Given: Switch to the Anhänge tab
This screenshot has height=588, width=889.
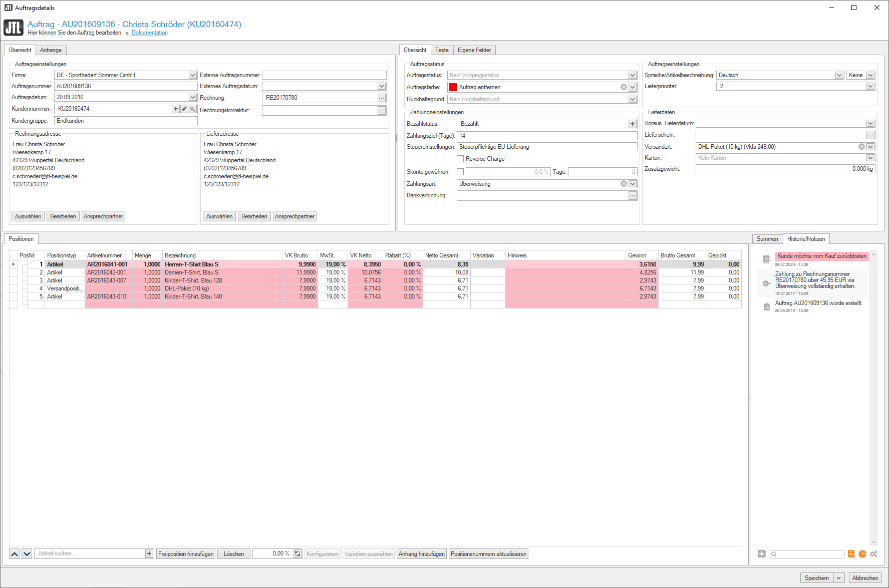Looking at the screenshot, I should (51, 50).
